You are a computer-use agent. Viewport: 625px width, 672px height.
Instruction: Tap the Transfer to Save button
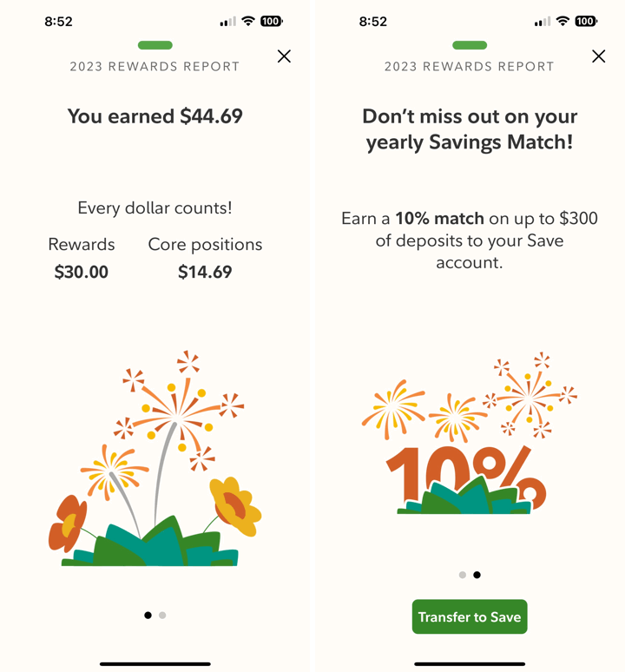tap(470, 617)
